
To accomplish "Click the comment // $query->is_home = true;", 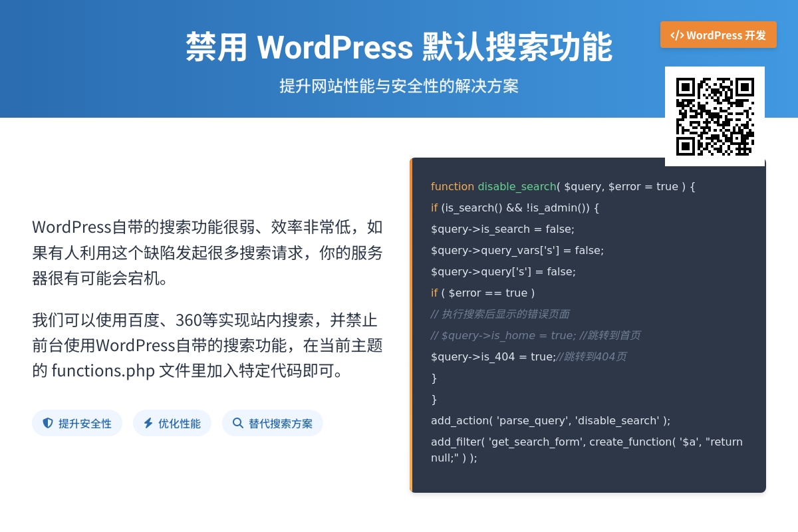I will click(536, 335).
